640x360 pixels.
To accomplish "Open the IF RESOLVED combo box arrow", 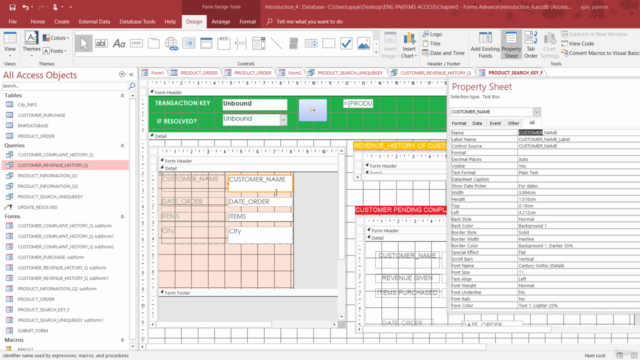I will click(283, 120).
